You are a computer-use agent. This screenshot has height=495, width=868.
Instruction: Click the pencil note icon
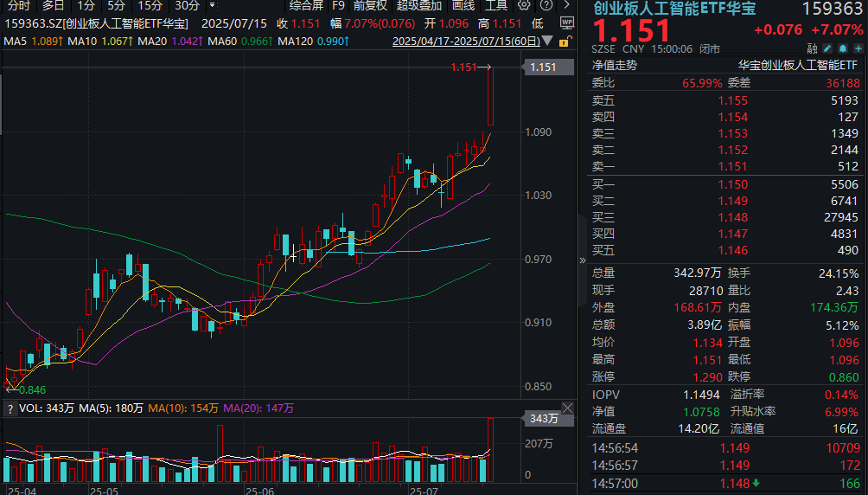(x=827, y=48)
